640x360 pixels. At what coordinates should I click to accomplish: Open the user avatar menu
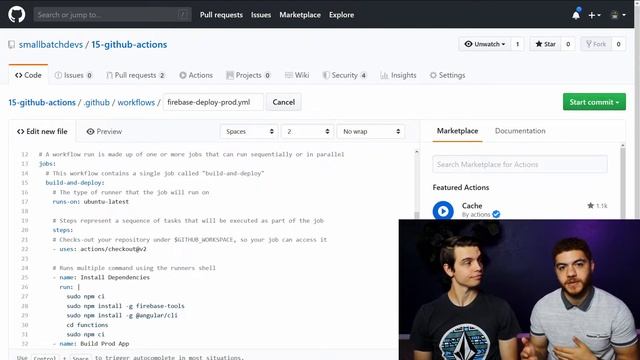(618, 15)
